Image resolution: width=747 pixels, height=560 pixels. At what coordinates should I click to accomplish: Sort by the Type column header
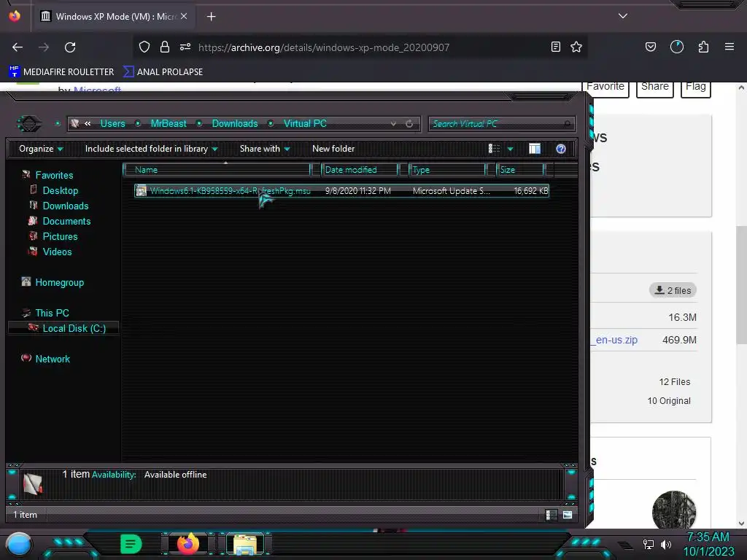point(447,169)
